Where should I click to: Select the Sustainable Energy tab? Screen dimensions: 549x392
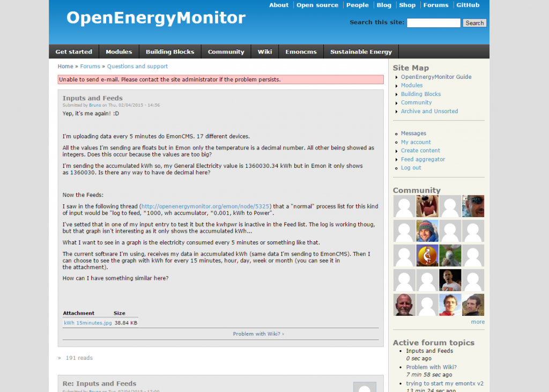tap(361, 51)
